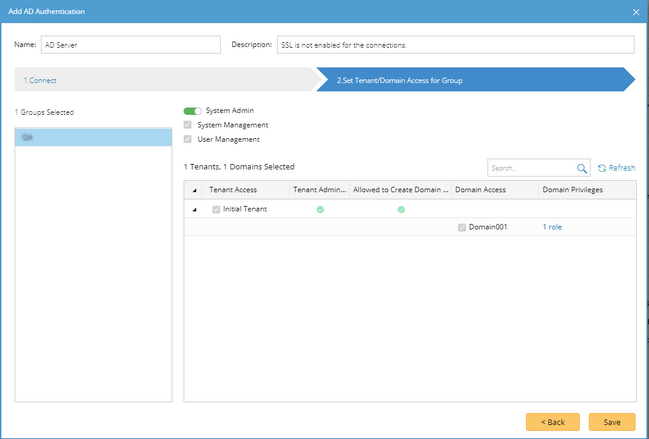Click the Allowed to Create Domain check icon
The width and height of the screenshot is (649, 439).
point(401,209)
